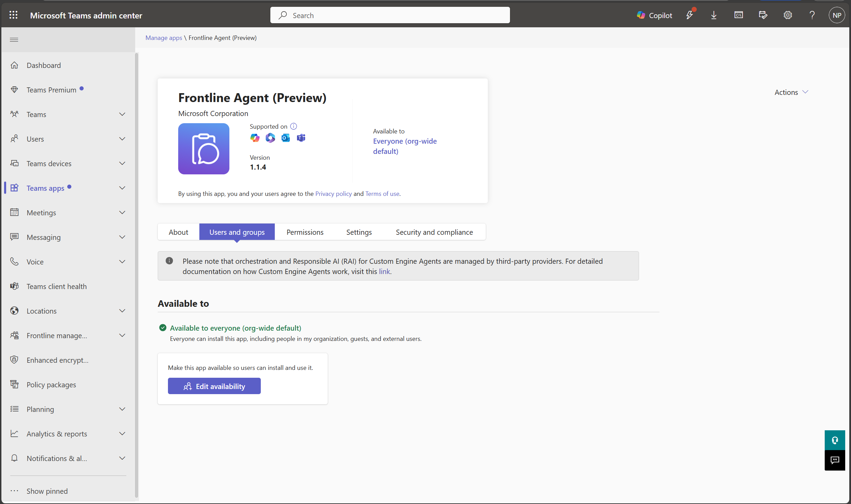Click the Edit availability button
851x504 pixels.
point(214,386)
